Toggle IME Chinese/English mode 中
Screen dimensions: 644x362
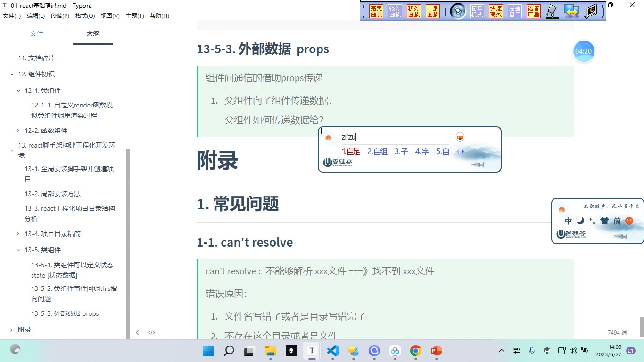(x=569, y=221)
